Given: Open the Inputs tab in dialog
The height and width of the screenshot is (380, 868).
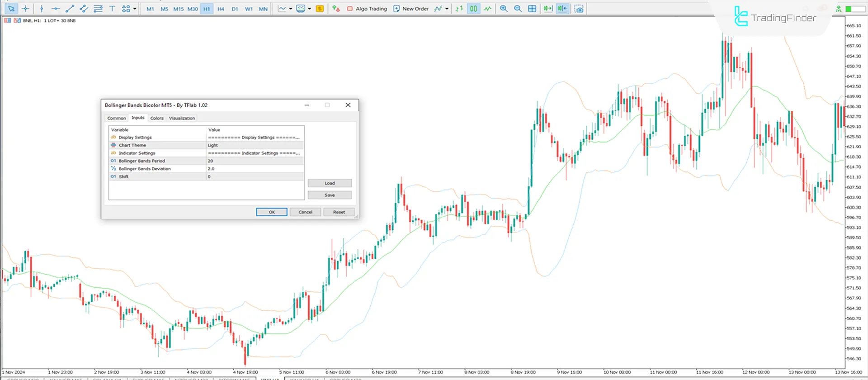Looking at the screenshot, I should [x=138, y=118].
